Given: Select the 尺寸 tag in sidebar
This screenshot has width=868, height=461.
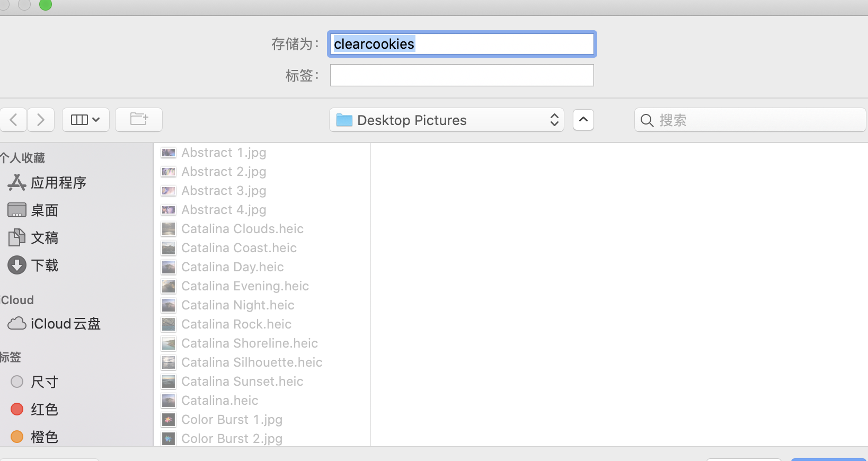Looking at the screenshot, I should [45, 382].
